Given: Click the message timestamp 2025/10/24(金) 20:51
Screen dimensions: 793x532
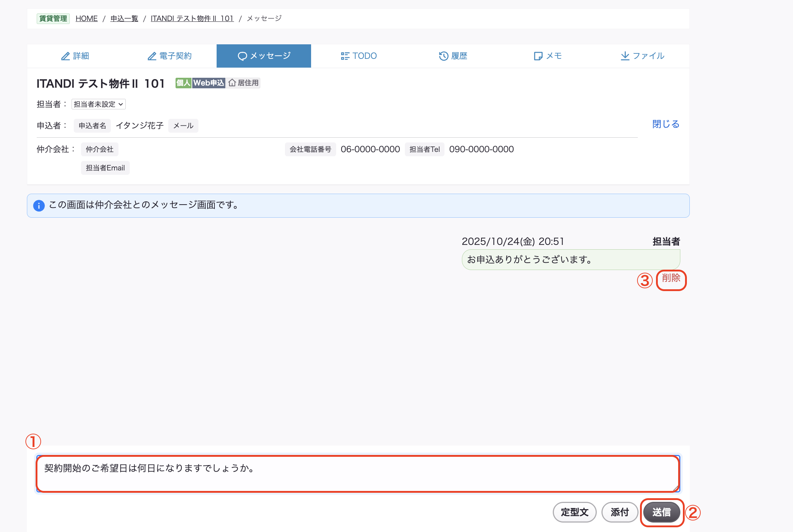Looking at the screenshot, I should (x=513, y=241).
